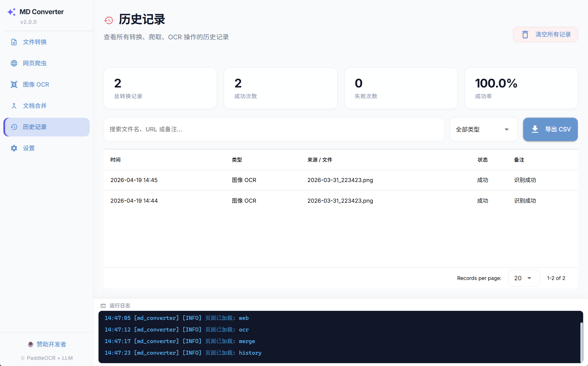The image size is (588, 366).
Task: Expand the records per page selector
Action: point(524,278)
